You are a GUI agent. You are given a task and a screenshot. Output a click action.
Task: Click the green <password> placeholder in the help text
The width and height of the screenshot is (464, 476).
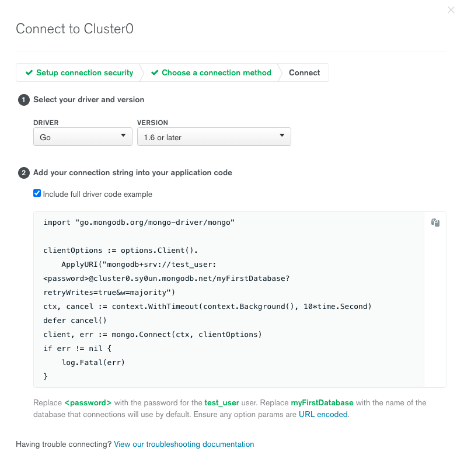(x=88, y=403)
